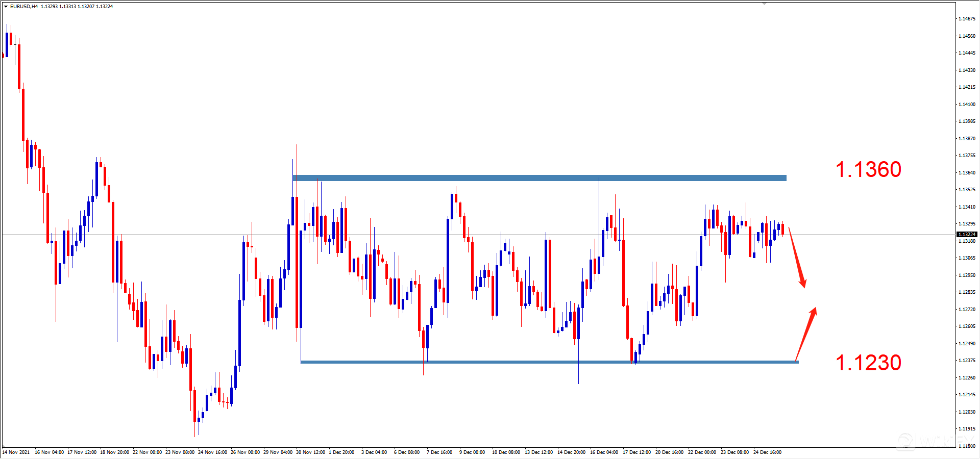Toggle the EURUSD quote display in the header

61,6
